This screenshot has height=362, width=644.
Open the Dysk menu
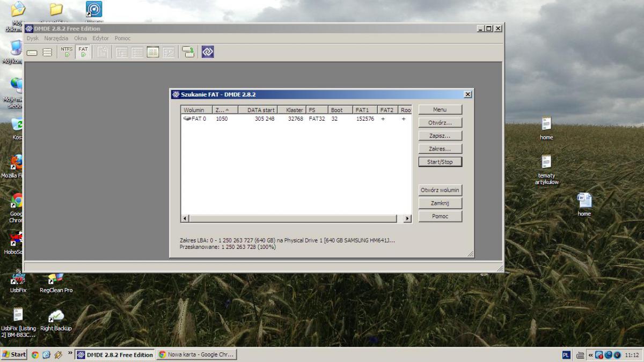33,38
